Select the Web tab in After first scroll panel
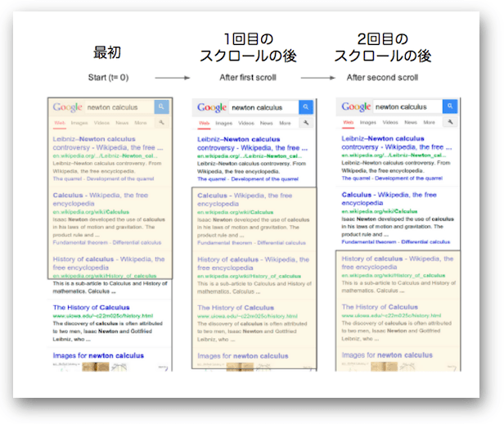 pyautogui.click(x=204, y=123)
